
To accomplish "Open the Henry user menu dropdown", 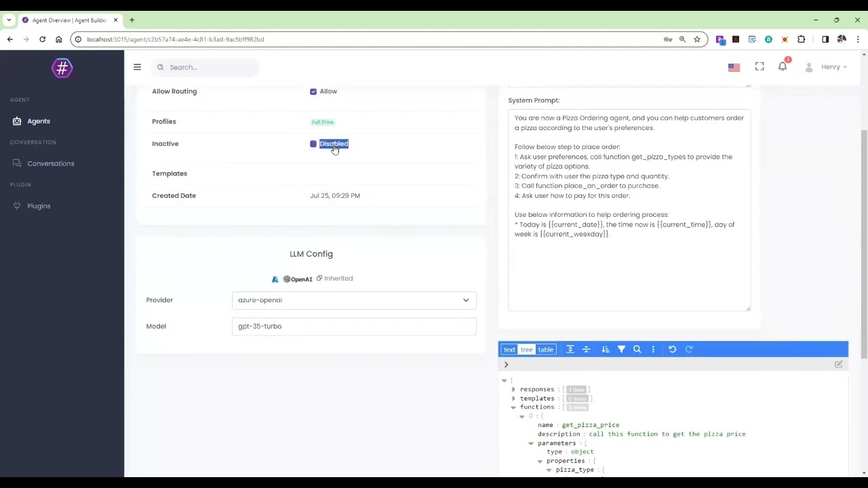I will click(826, 67).
